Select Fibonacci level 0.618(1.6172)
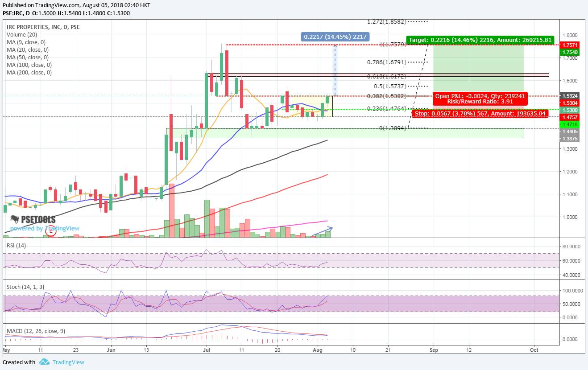This screenshot has height=370, width=588. tap(386, 77)
